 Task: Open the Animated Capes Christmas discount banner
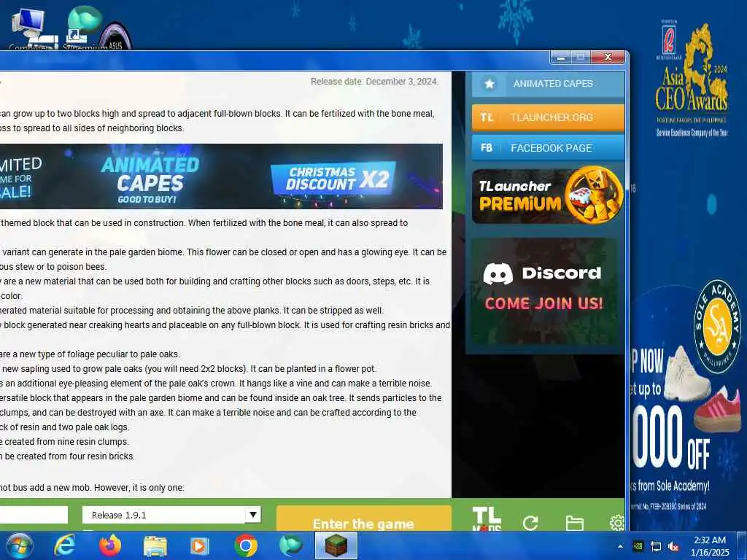[x=221, y=176]
